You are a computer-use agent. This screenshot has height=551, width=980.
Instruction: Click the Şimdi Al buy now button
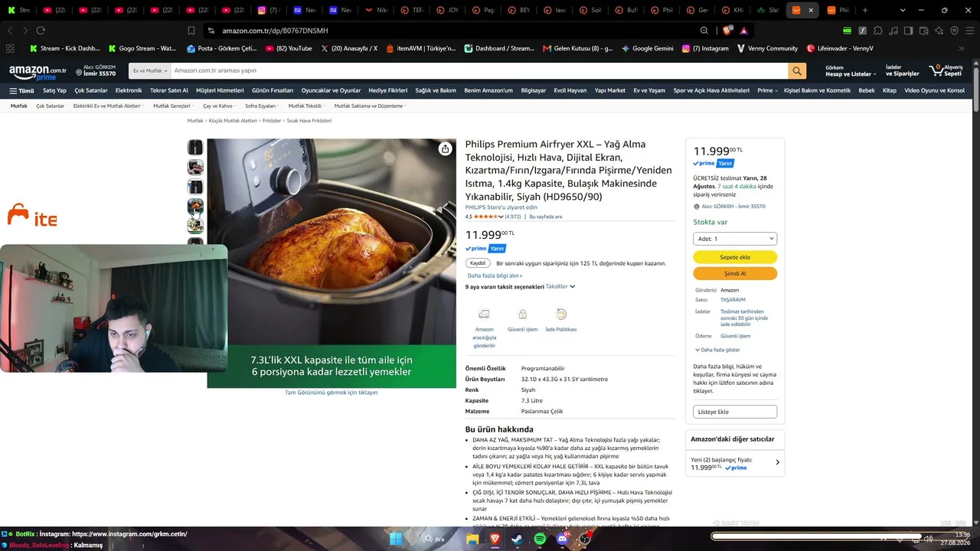735,273
